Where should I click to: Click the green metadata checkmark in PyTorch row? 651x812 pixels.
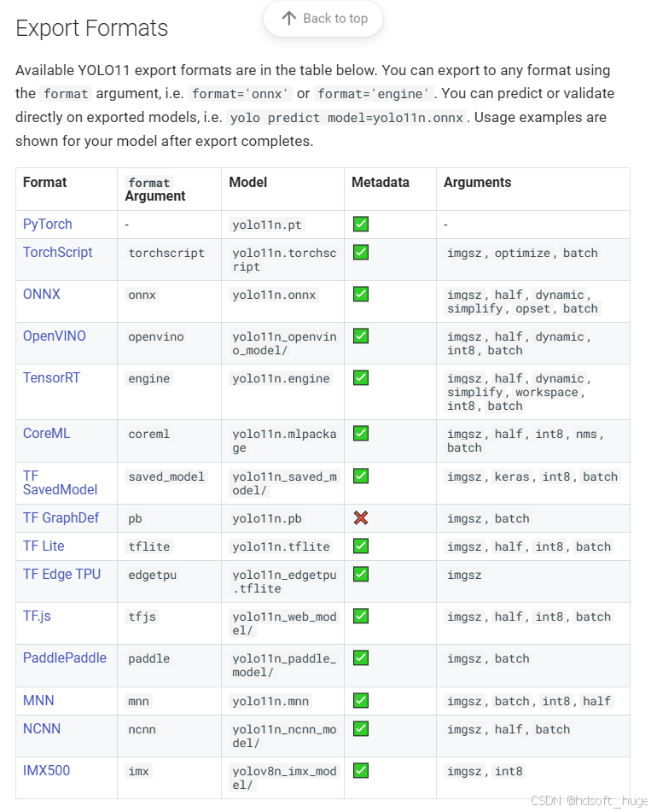(361, 225)
